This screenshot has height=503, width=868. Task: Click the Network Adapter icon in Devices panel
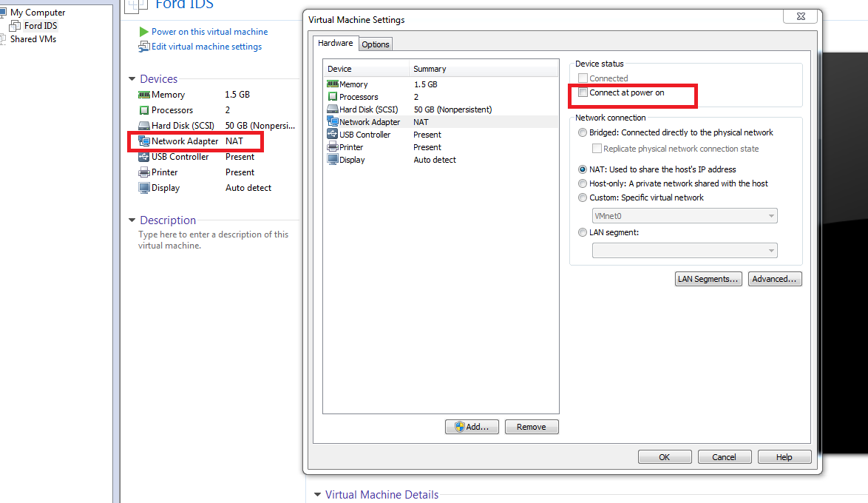point(144,141)
